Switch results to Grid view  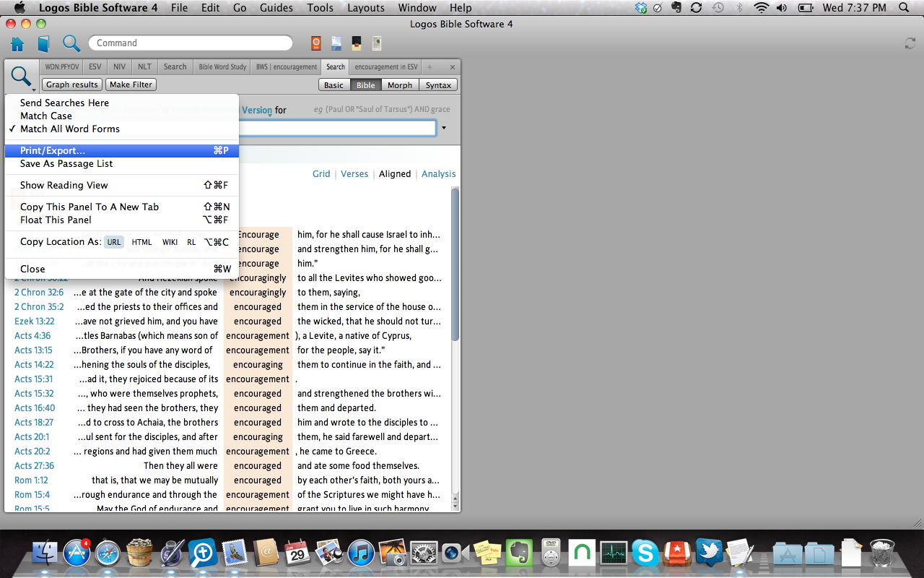point(321,174)
